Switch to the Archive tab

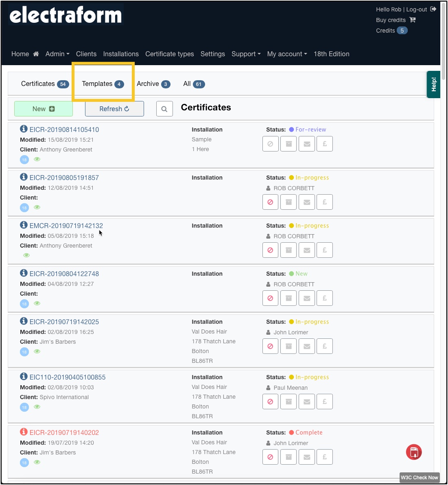pos(153,84)
